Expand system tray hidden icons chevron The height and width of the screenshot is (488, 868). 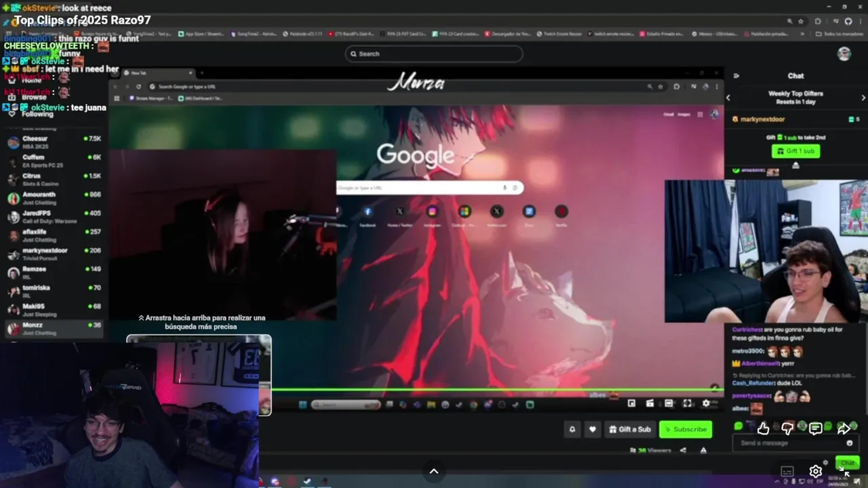coord(778,482)
